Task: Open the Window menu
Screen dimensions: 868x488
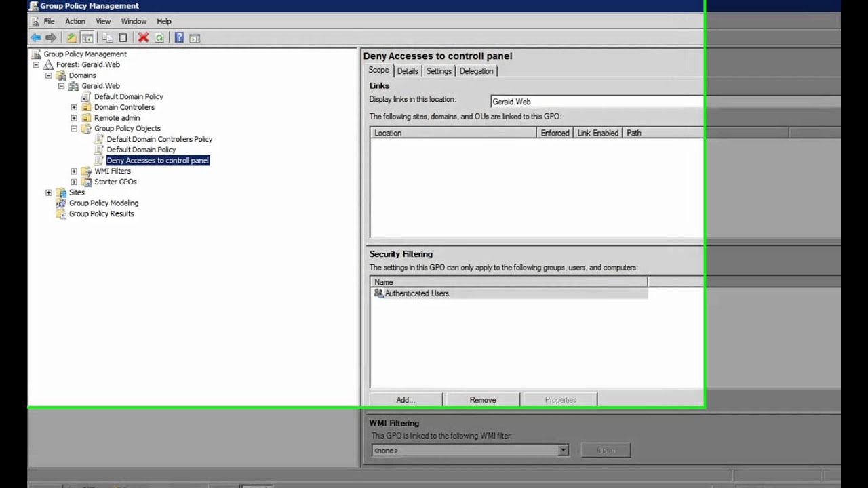Action: (134, 22)
